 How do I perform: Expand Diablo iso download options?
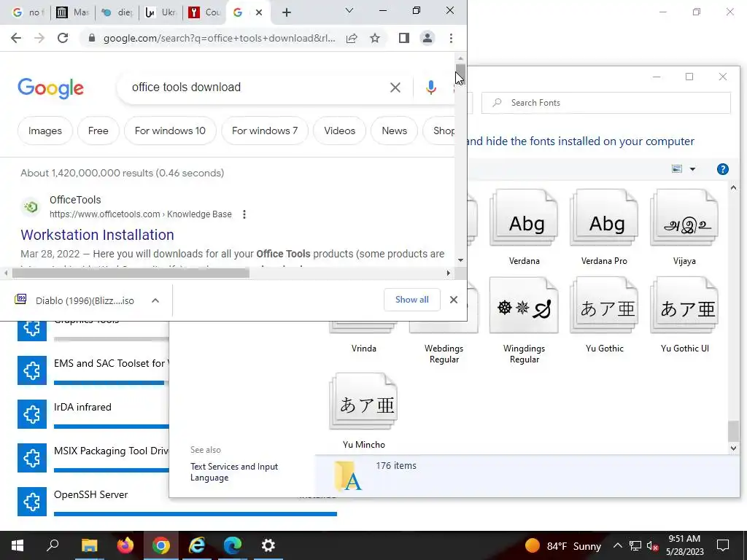[x=155, y=300]
